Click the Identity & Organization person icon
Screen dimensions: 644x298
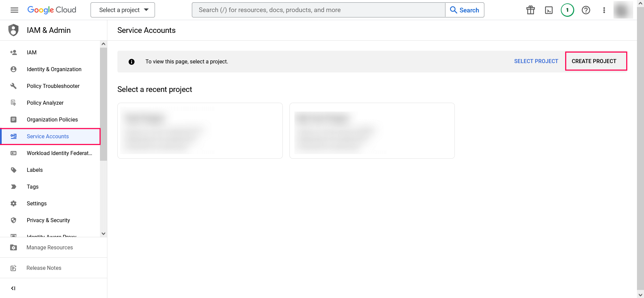[13, 69]
